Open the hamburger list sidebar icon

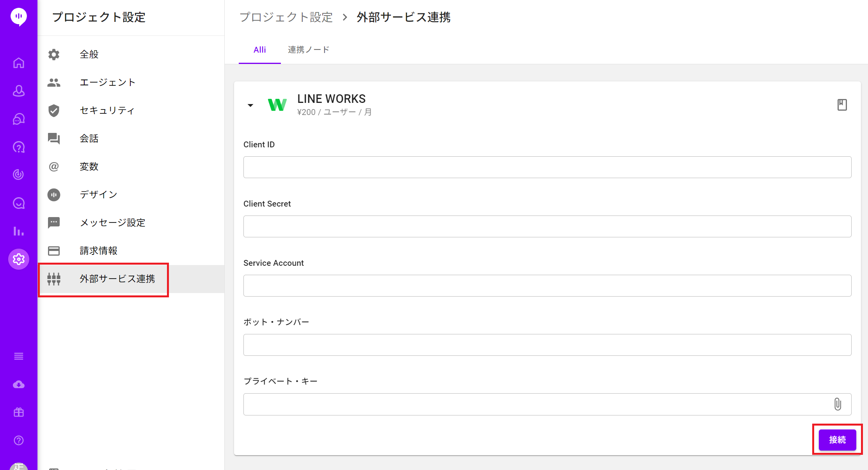point(19,356)
